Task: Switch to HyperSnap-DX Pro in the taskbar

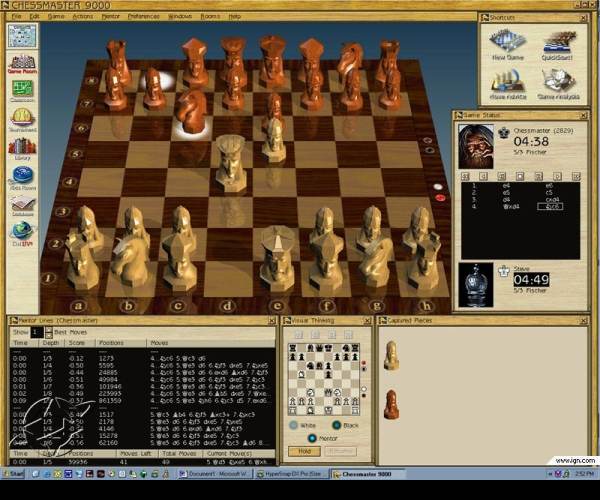Action: tap(292, 474)
